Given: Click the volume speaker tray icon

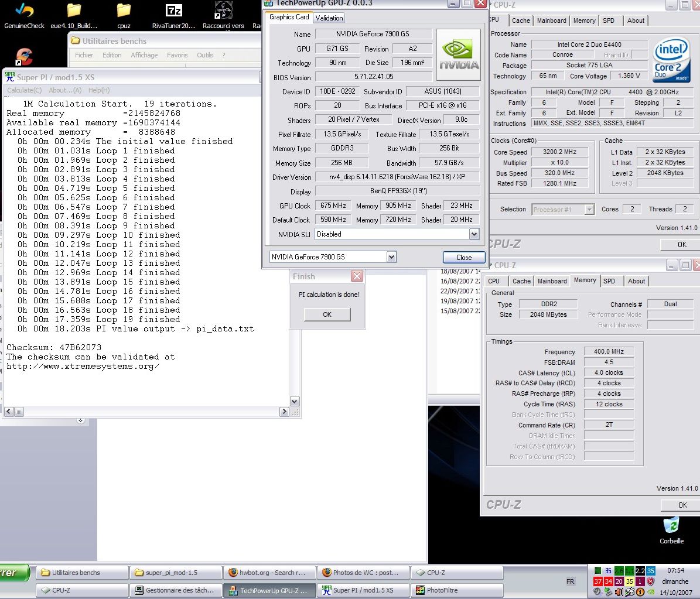Looking at the screenshot, I should 619,593.
